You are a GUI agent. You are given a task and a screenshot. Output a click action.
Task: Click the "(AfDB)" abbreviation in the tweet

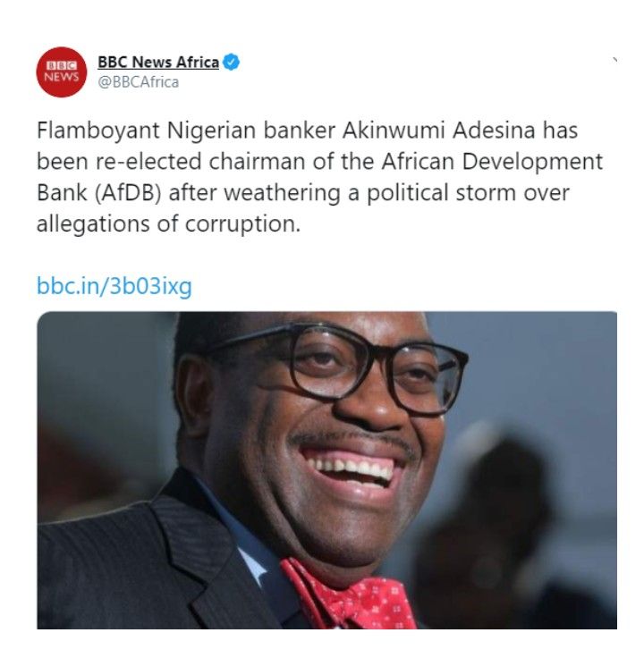pos(128,193)
